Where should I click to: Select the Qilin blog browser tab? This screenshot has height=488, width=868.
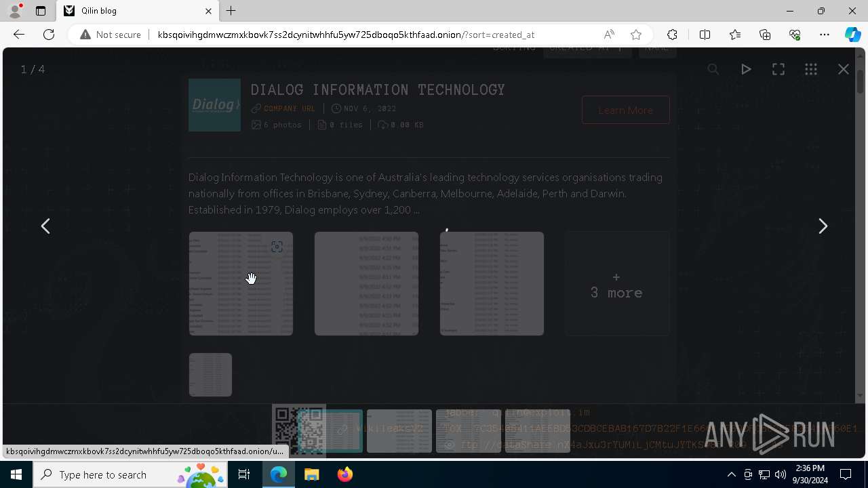[x=136, y=11]
